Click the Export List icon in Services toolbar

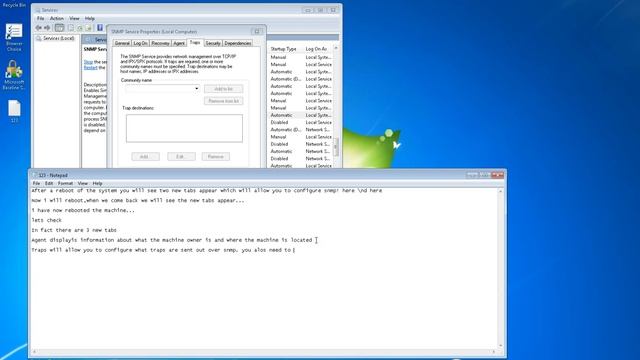click(89, 28)
